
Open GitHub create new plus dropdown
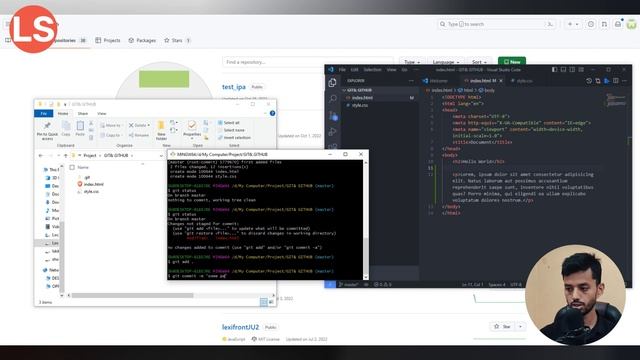[573, 24]
